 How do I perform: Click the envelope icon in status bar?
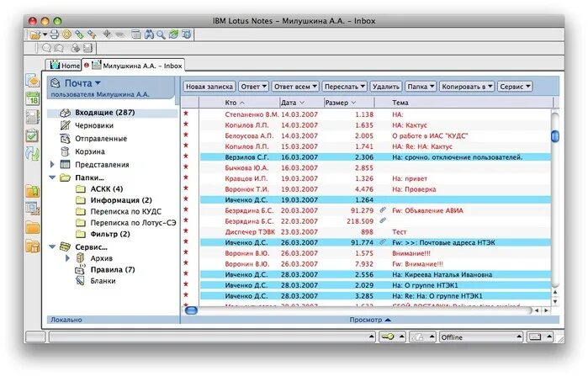click(535, 336)
